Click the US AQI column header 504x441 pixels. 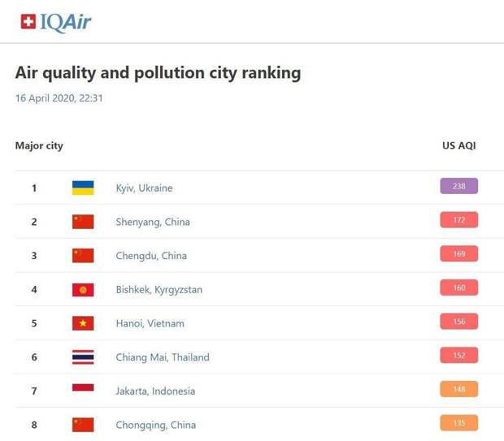click(x=459, y=145)
